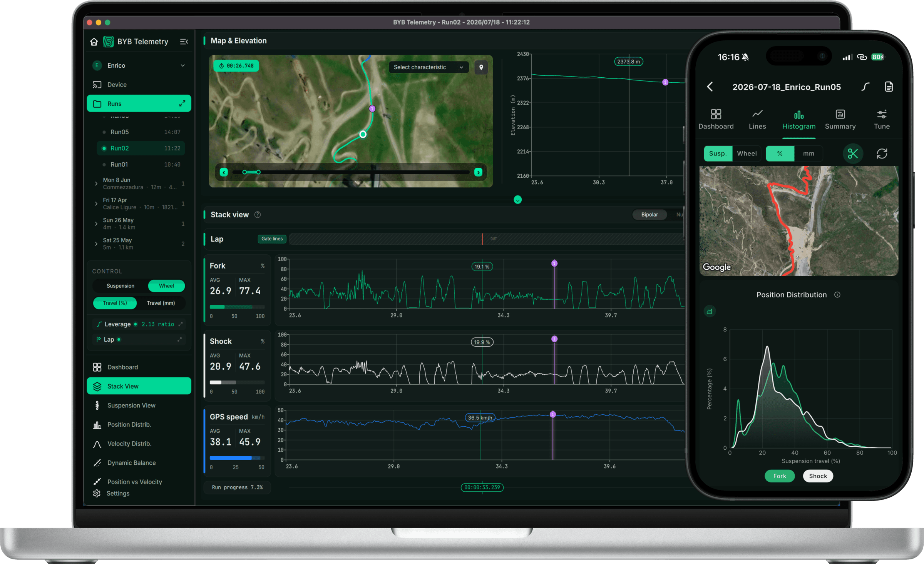The height and width of the screenshot is (564, 924).
Task: Click the satellite map on phone
Action: point(799,221)
